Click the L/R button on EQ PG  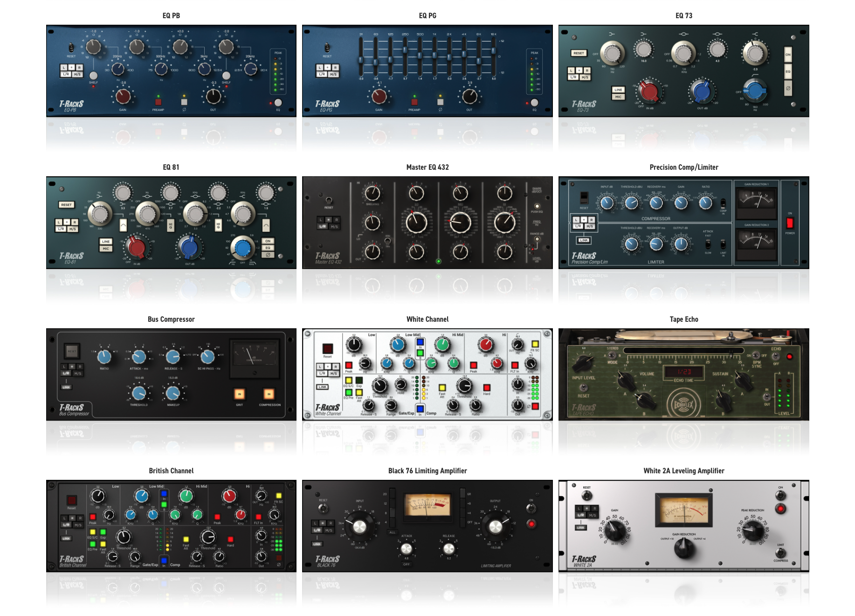[x=322, y=75]
